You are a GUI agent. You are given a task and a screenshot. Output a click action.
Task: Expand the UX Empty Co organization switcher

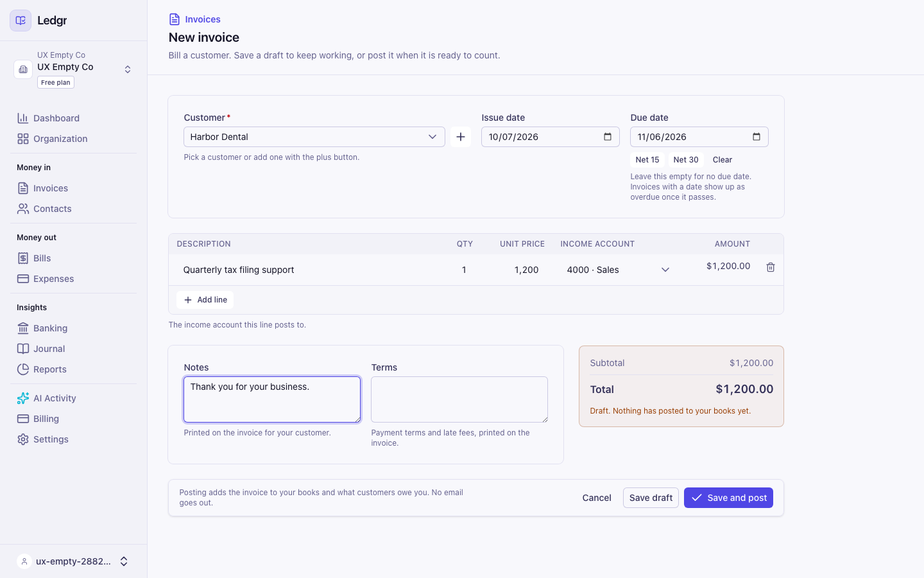74,69
